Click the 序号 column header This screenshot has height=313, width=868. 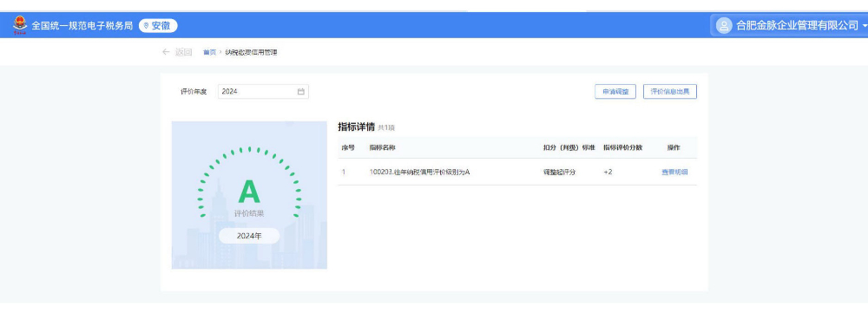[x=348, y=147]
